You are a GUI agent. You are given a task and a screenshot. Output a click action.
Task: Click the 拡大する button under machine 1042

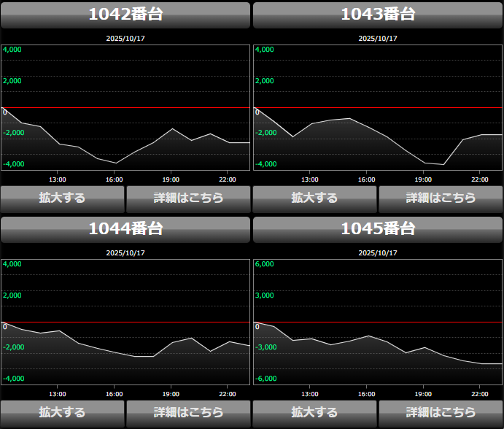[x=63, y=198]
